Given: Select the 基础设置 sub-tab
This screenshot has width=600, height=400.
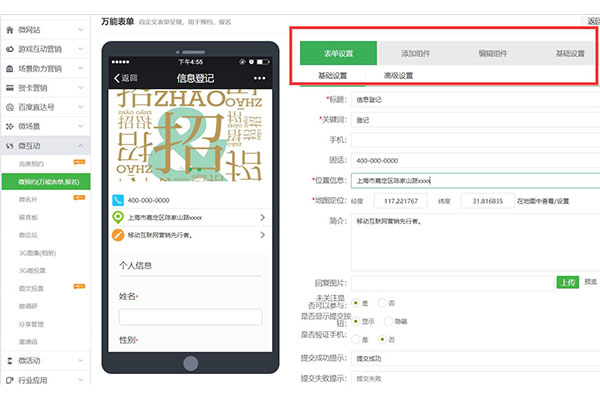Looking at the screenshot, I should point(333,76).
